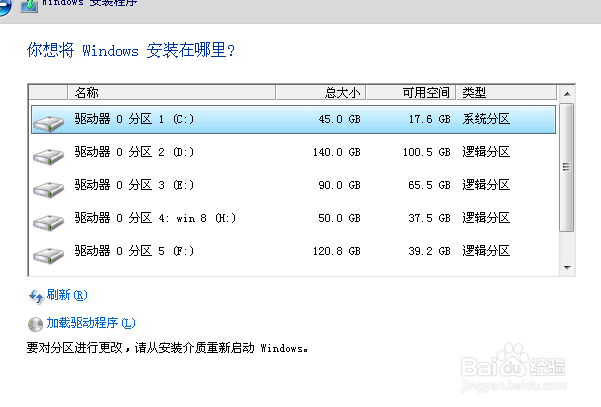Click the drive icon for partition 5 (F:)

click(48, 255)
